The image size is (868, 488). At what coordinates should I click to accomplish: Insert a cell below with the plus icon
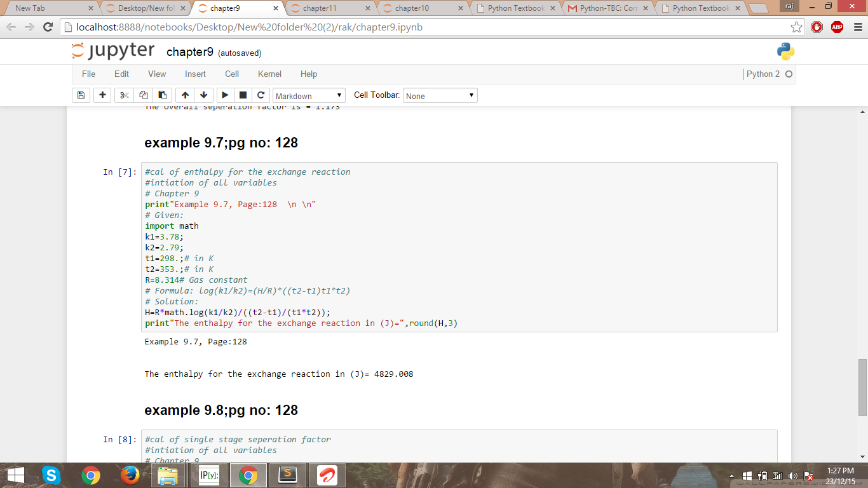coord(102,95)
